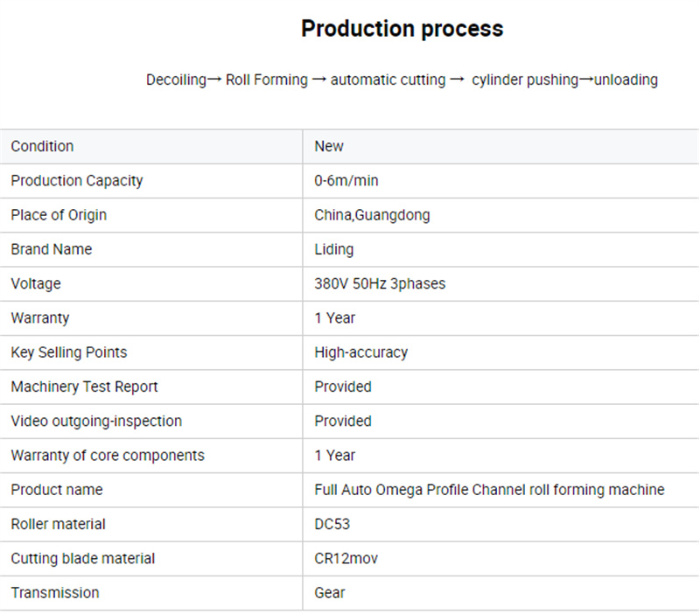Click the China,Guangdong origin value

(372, 215)
